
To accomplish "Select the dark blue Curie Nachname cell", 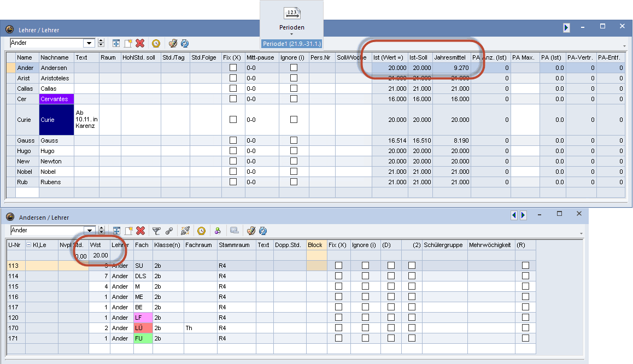I will [56, 120].
